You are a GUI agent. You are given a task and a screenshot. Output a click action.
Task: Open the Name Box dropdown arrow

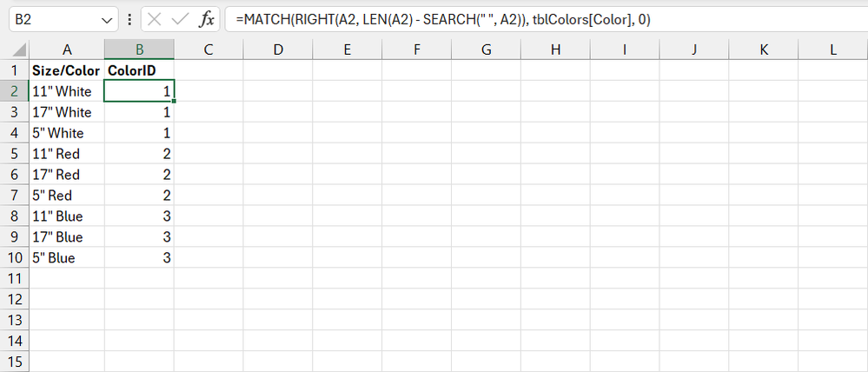pyautogui.click(x=108, y=19)
